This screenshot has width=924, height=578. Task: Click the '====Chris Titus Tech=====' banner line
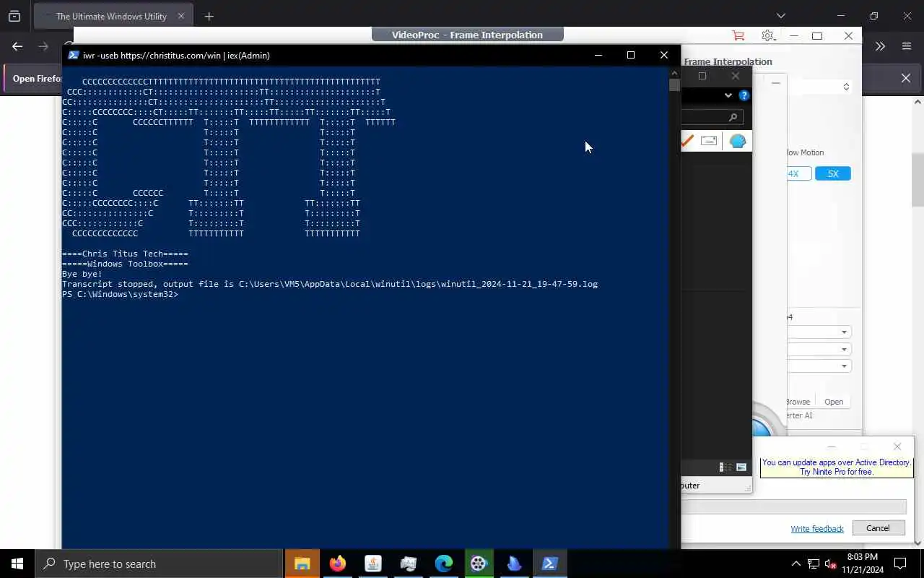coord(125,254)
